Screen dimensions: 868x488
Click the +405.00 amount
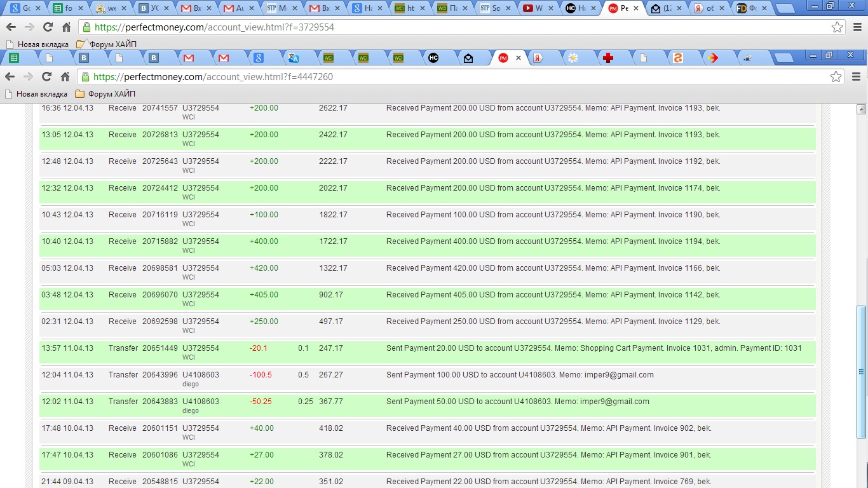pos(264,295)
